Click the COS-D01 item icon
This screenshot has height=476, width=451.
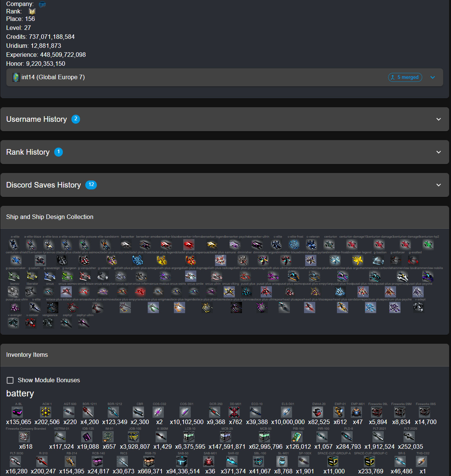(x=185, y=412)
